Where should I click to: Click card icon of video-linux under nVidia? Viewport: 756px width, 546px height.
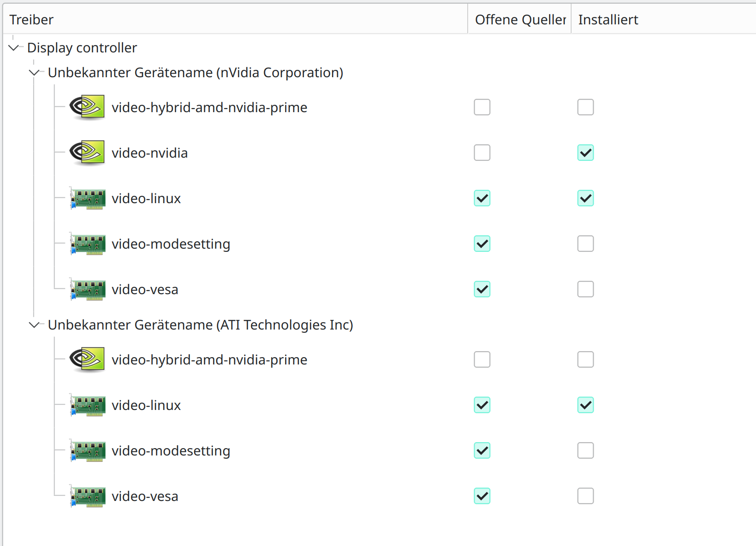pyautogui.click(x=88, y=199)
